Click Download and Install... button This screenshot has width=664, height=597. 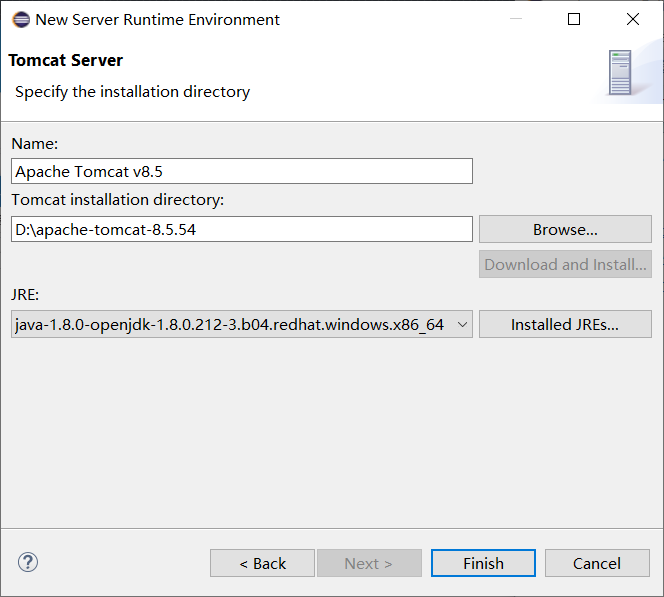[565, 264]
